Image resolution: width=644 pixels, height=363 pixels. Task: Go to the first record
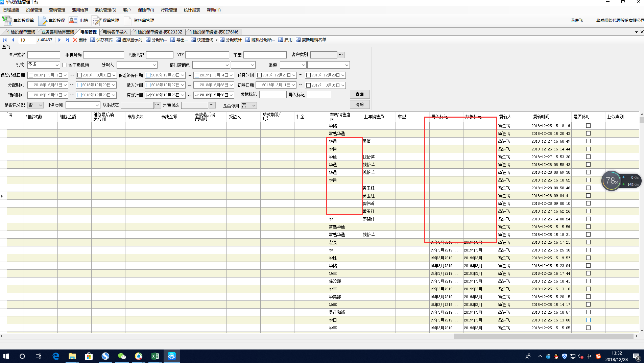(5, 40)
